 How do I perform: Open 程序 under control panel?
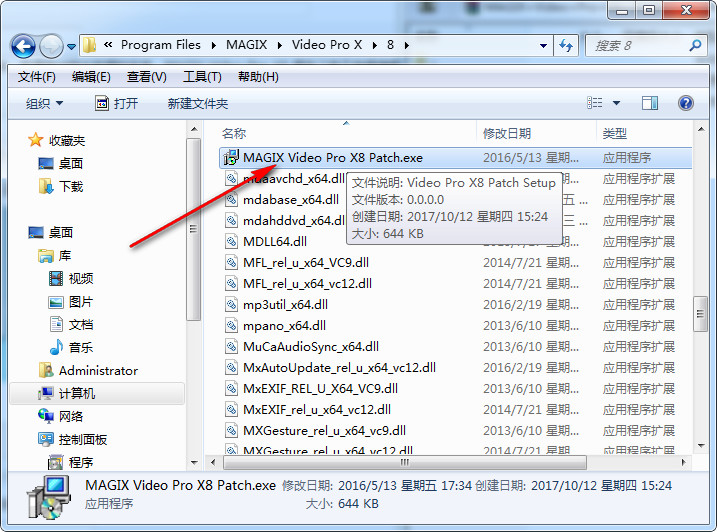pyautogui.click(x=81, y=462)
